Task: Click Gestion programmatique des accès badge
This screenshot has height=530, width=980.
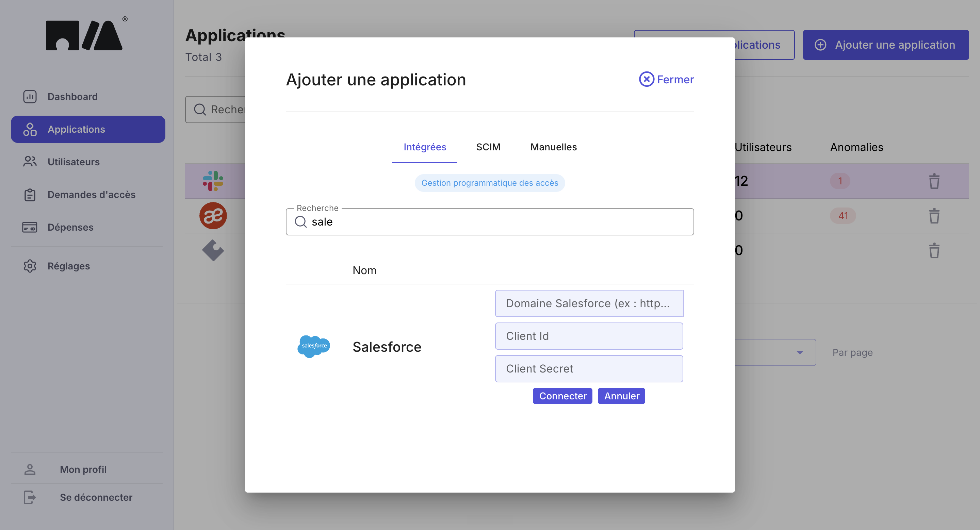Action: click(490, 183)
